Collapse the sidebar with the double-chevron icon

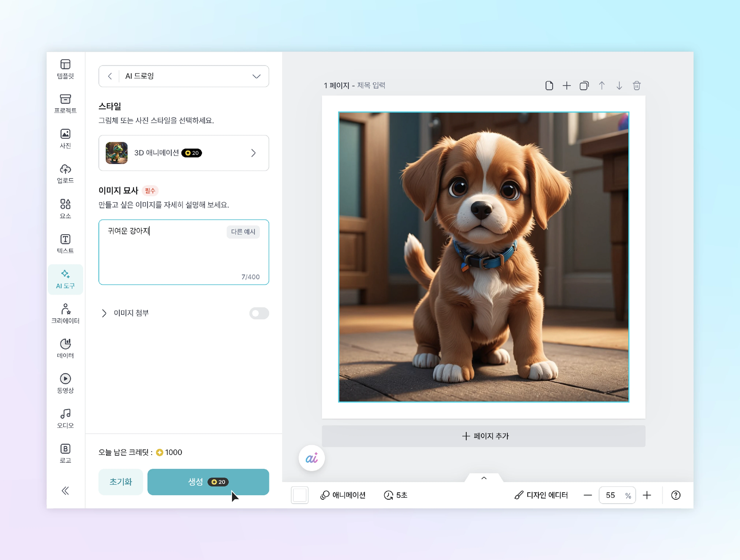tap(65, 491)
